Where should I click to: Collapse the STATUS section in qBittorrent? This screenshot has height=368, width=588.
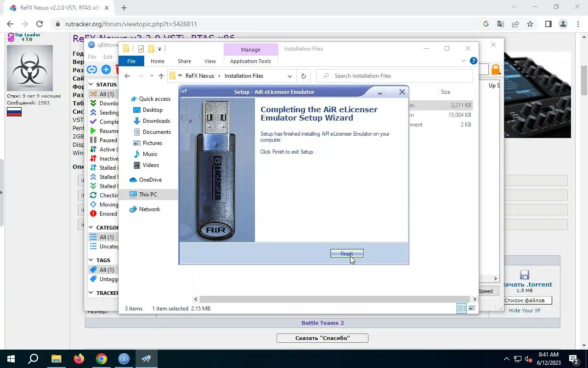[x=91, y=85]
